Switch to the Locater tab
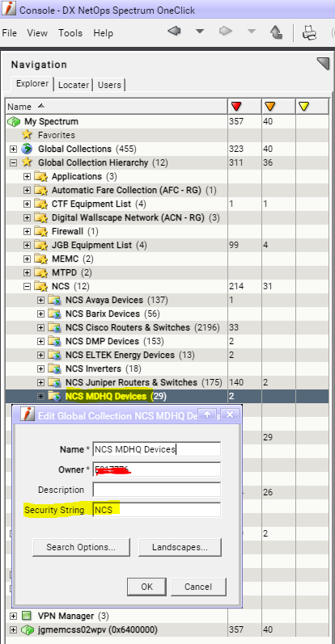The width and height of the screenshot is (335, 644). coord(74,85)
